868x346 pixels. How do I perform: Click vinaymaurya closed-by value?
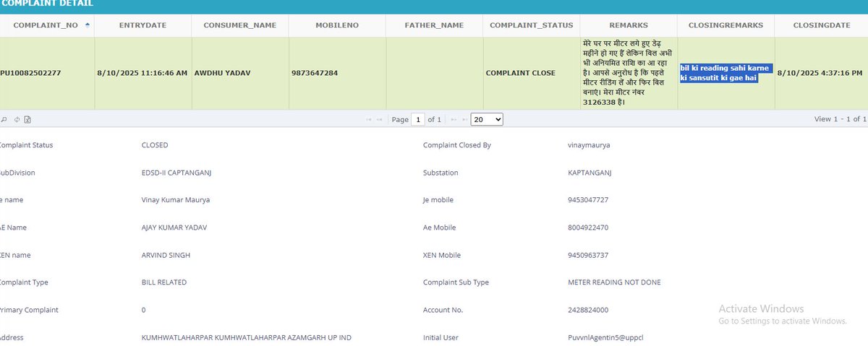[590, 145]
